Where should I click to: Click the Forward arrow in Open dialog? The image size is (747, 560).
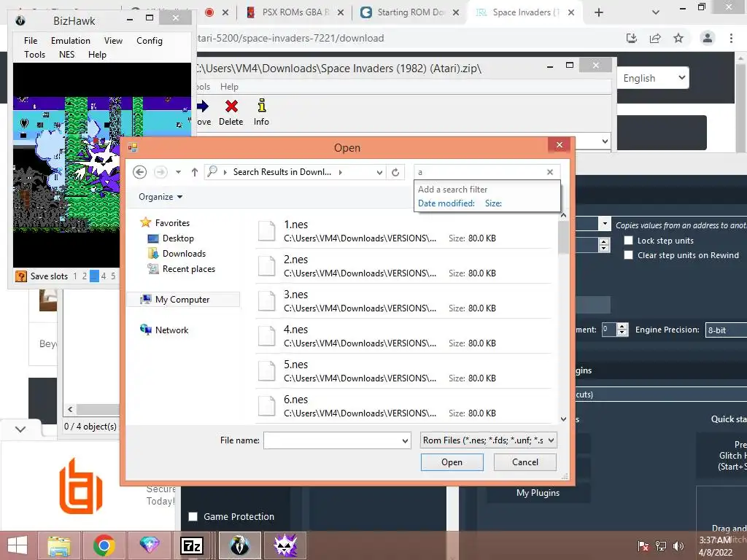[160, 172]
